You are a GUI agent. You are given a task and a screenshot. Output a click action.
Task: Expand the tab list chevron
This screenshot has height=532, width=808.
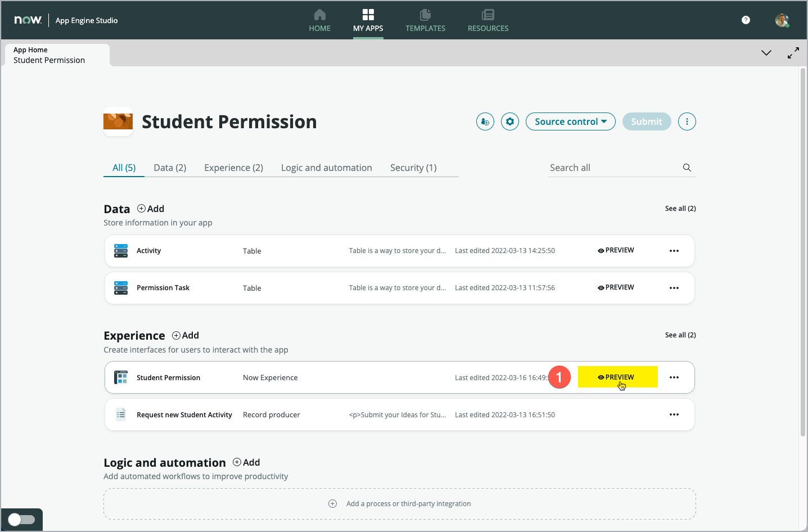pos(766,53)
